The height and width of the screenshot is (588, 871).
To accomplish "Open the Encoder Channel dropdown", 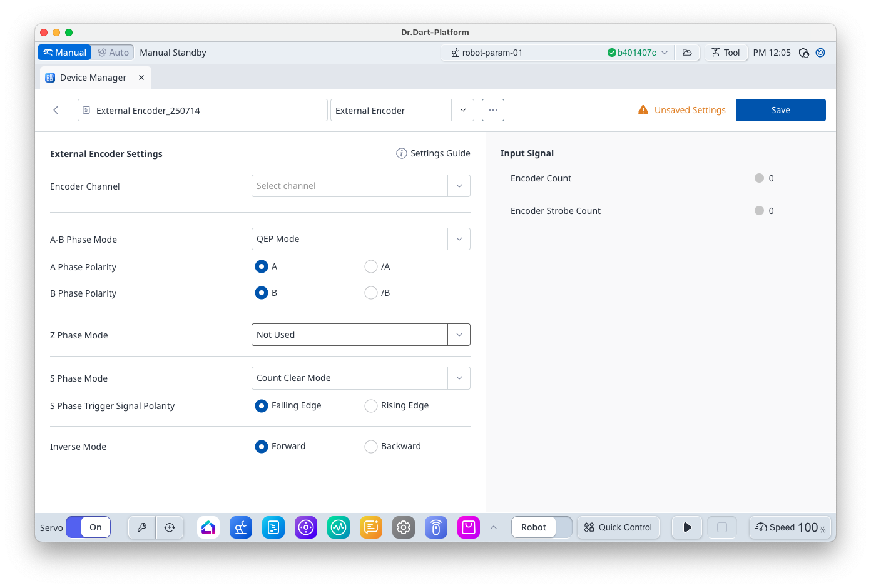I will click(360, 186).
